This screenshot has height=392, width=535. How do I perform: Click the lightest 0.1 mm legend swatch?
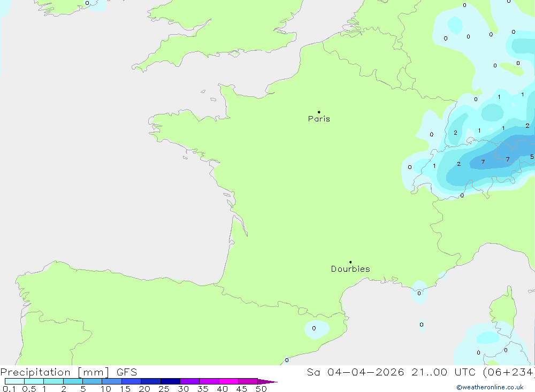(x=14, y=381)
